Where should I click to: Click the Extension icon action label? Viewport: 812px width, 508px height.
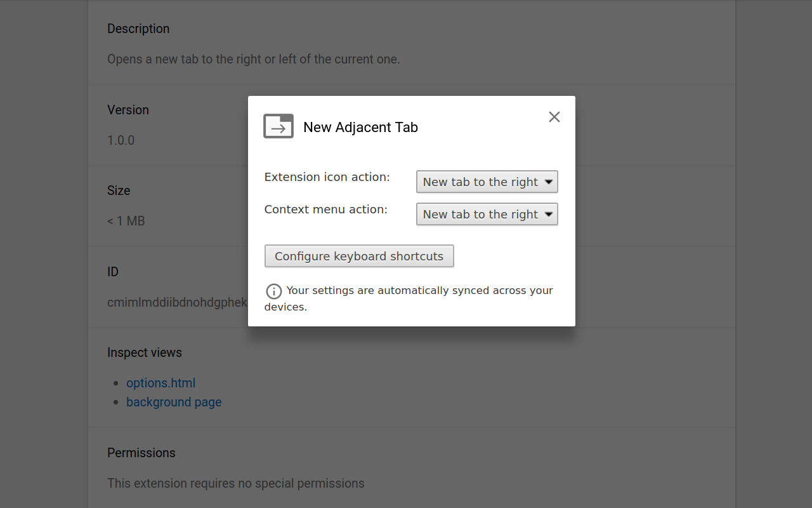tap(327, 177)
